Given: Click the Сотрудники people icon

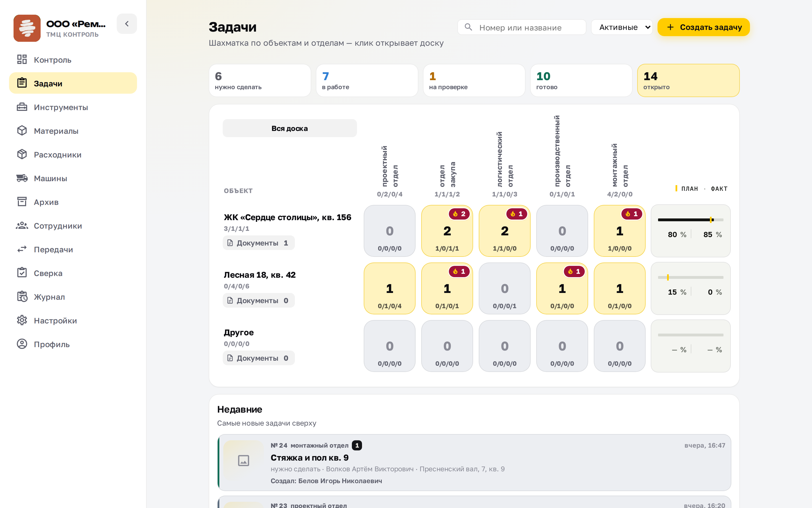Looking at the screenshot, I should (x=22, y=225).
